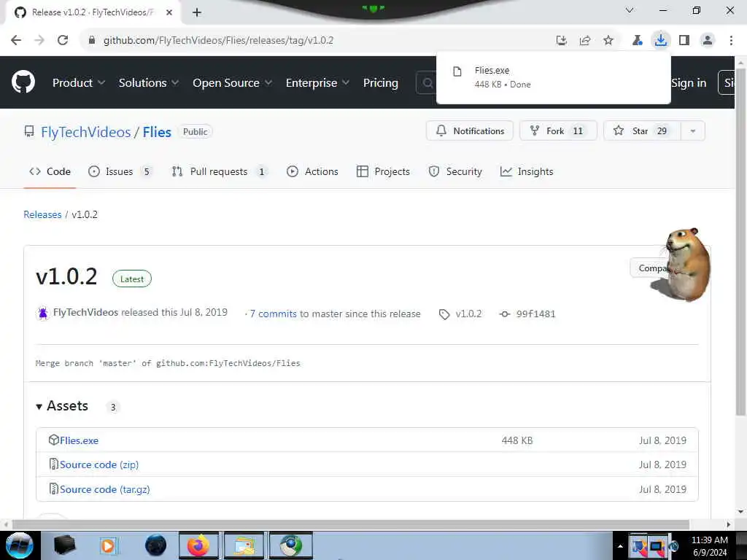
Task: Go back with the browser back arrow
Action: click(16, 40)
